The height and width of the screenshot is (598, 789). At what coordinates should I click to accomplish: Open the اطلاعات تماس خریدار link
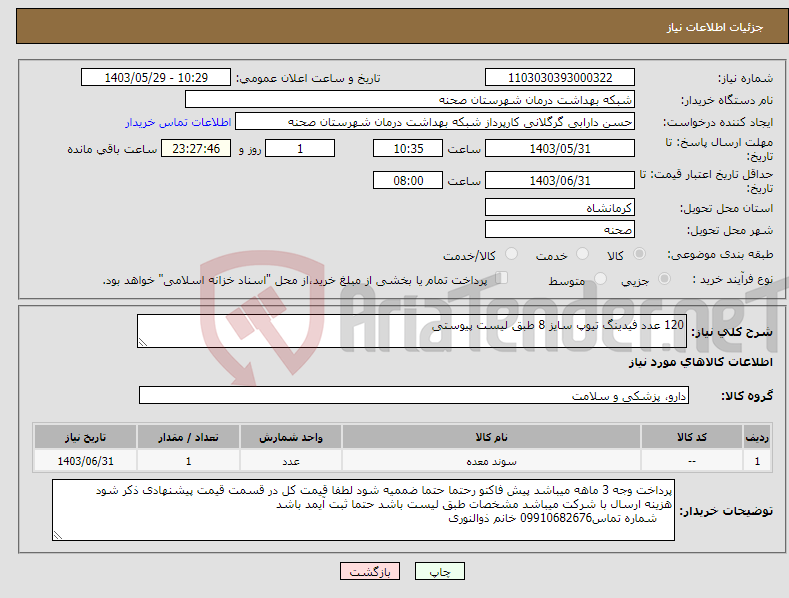point(178,122)
